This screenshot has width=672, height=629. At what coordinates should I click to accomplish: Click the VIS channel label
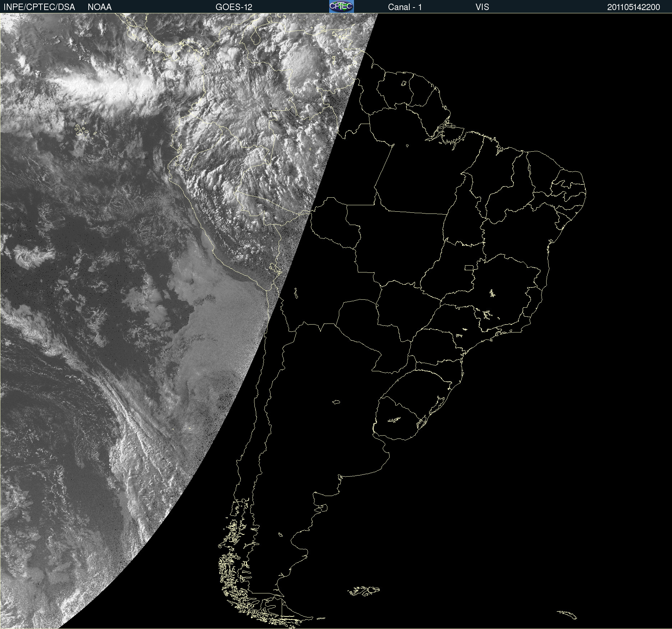coord(482,7)
